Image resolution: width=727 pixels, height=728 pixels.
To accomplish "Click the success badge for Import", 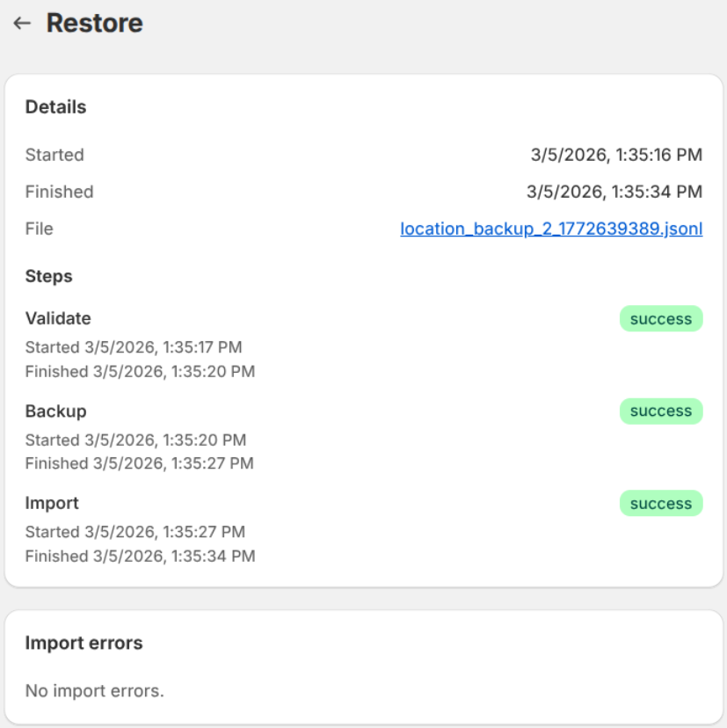I will (660, 503).
